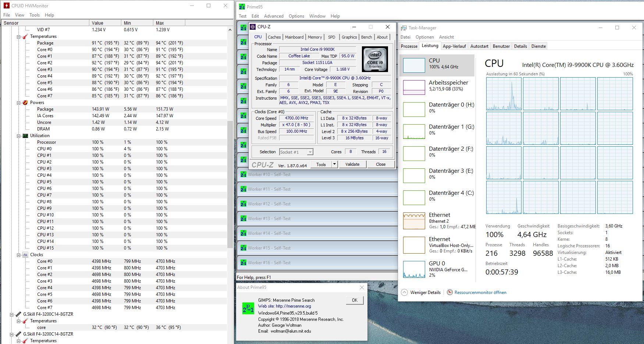Open the Autostart tab in Task-Manager
644x344 pixels.
[x=479, y=46]
